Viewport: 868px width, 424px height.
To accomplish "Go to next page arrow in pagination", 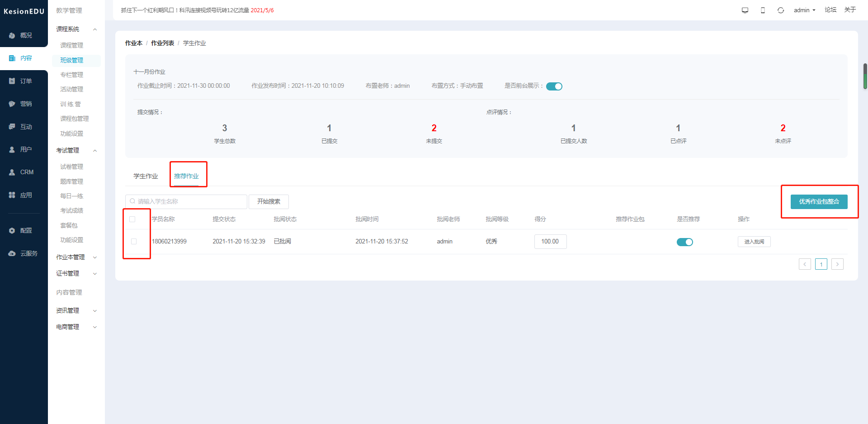I will pyautogui.click(x=837, y=264).
